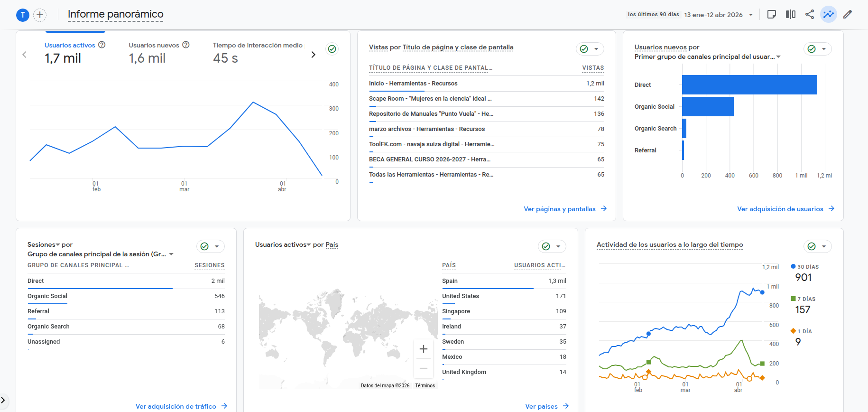The height and width of the screenshot is (412, 868).
Task: Show next metrics with right chevron
Action: [313, 55]
